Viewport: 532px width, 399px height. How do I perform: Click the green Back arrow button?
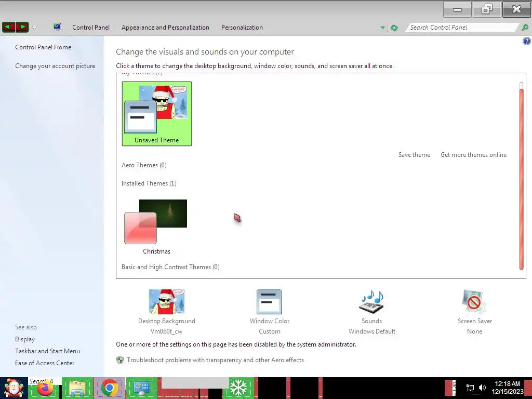pos(9,27)
